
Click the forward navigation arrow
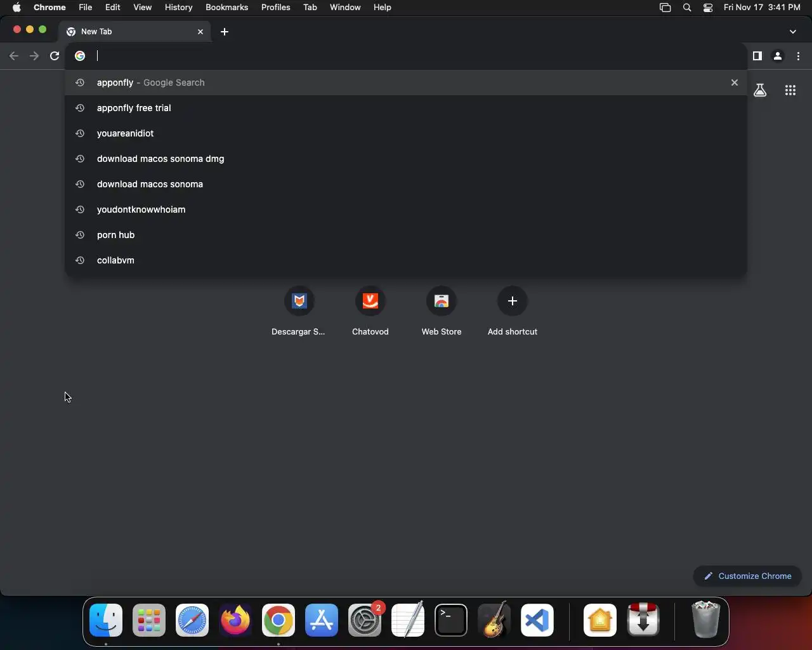[x=34, y=56]
